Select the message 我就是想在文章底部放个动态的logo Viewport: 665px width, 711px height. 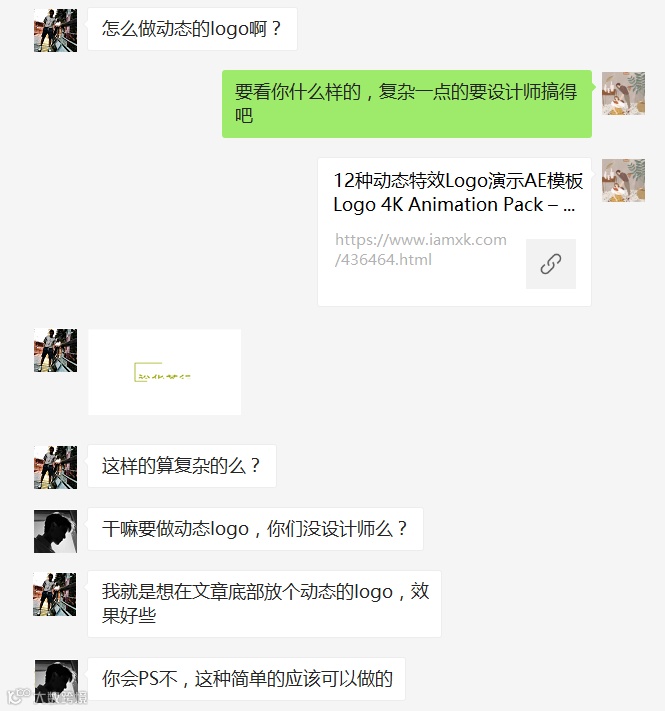coord(264,604)
